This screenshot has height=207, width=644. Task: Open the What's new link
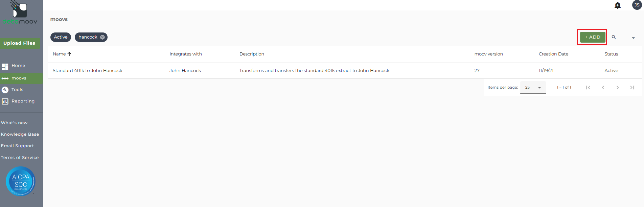14,123
